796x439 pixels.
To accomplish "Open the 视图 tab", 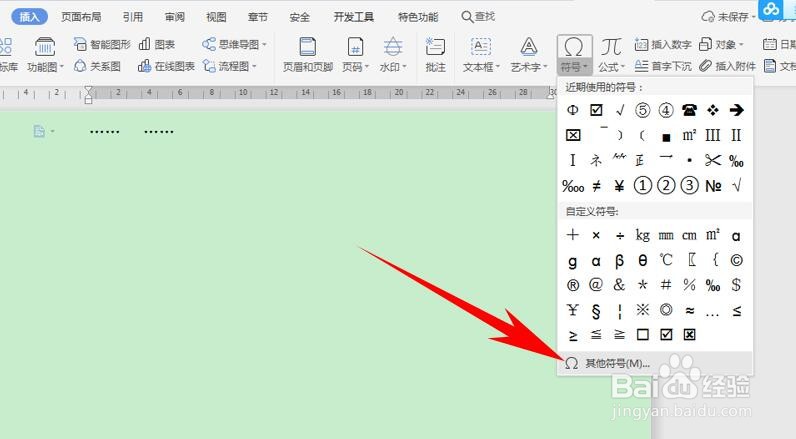I will [x=216, y=17].
